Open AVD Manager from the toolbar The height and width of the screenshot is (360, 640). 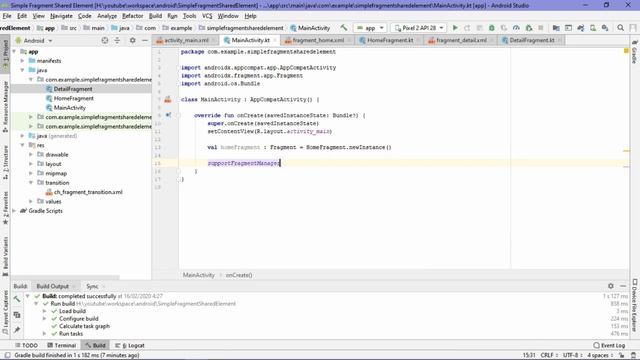tap(593, 28)
